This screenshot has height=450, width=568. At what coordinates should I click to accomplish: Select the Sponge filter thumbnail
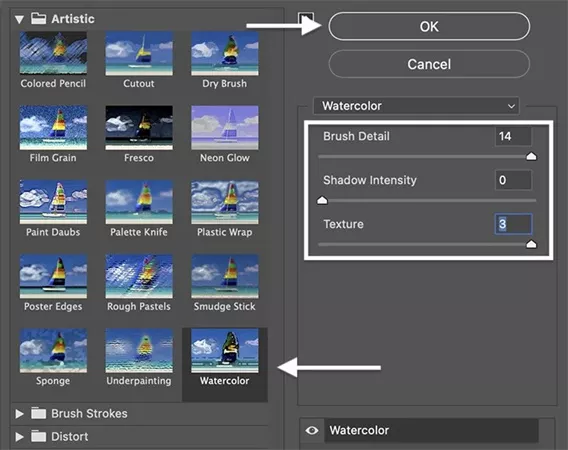53,350
